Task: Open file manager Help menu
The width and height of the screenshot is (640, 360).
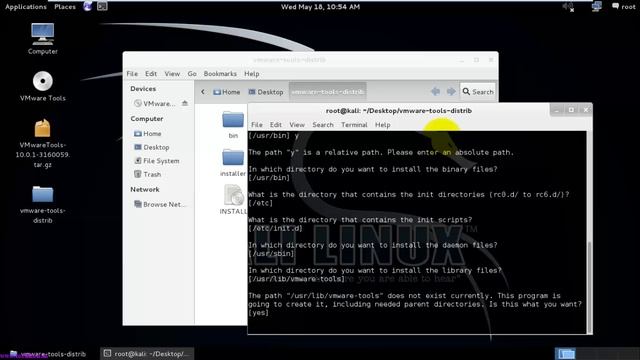Action: 252,73
